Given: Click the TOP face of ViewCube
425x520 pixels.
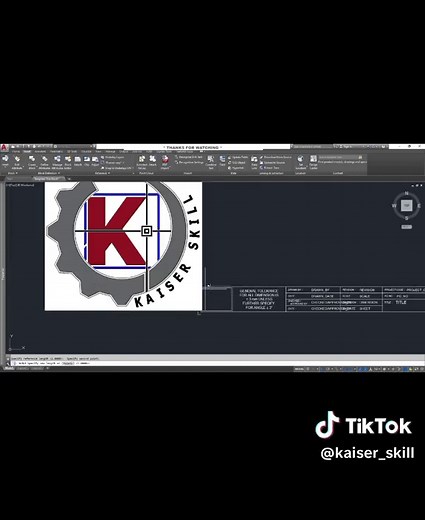Looking at the screenshot, I should (406, 206).
